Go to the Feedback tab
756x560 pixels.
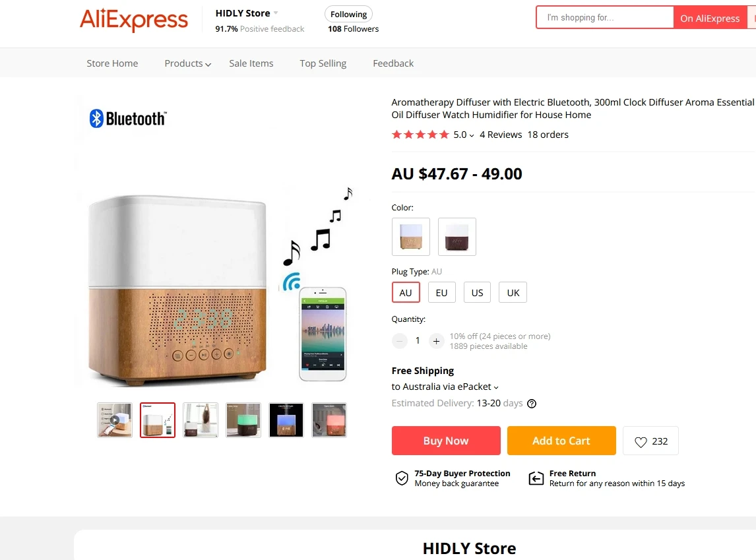pos(393,63)
